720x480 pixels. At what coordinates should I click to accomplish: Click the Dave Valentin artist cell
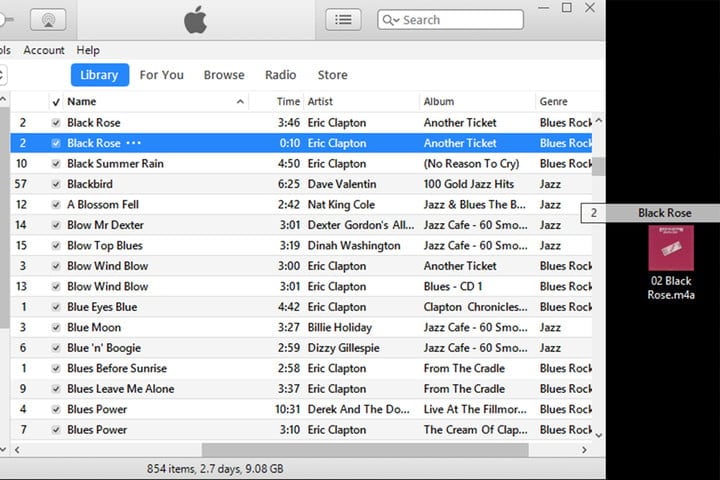pos(342,184)
